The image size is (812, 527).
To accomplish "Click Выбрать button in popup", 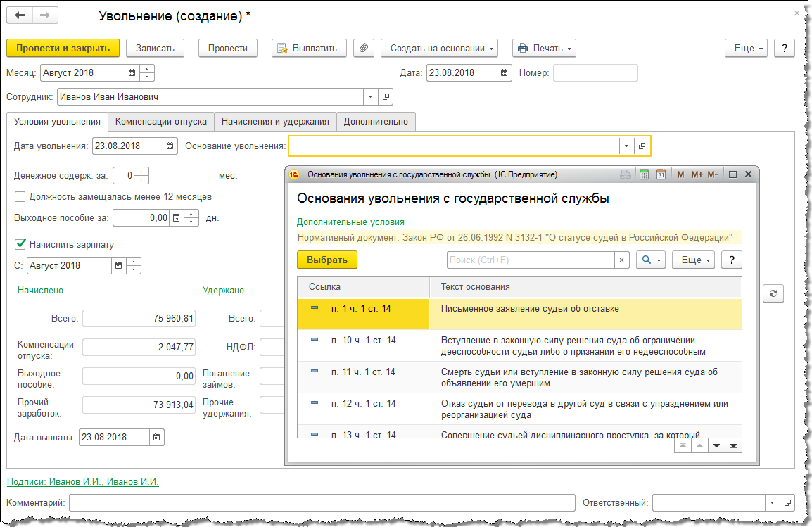I will (x=327, y=260).
